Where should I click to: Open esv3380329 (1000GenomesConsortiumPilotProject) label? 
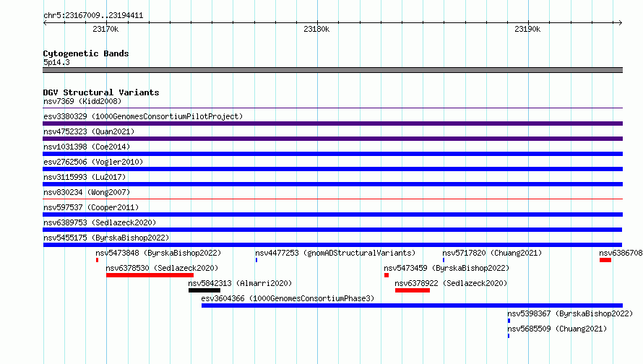click(143, 116)
